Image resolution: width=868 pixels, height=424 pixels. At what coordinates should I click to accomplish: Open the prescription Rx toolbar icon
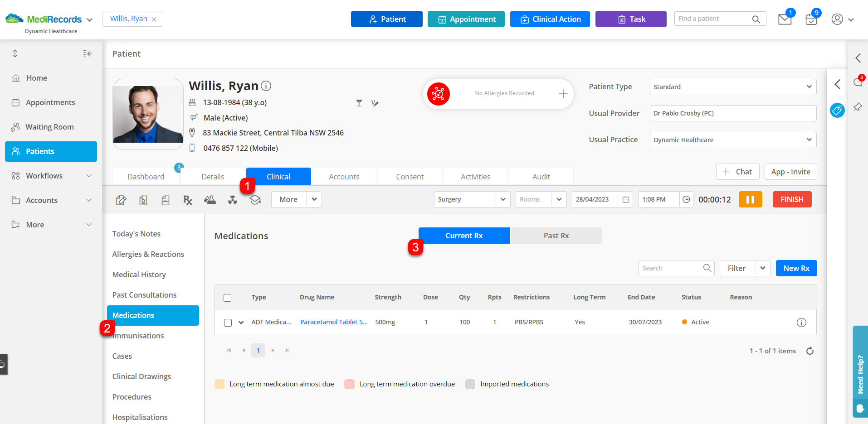(x=188, y=200)
